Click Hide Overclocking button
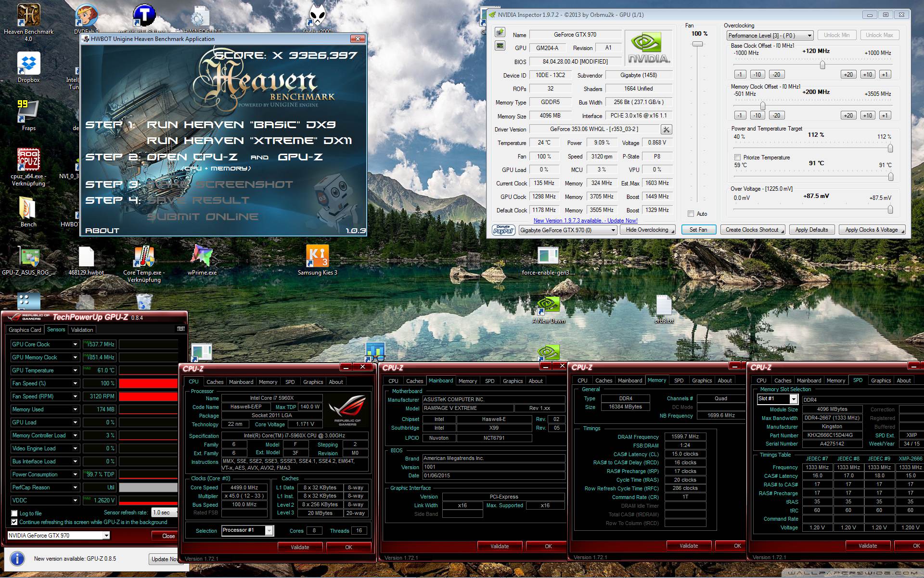Image resolution: width=924 pixels, height=578 pixels. click(x=647, y=230)
